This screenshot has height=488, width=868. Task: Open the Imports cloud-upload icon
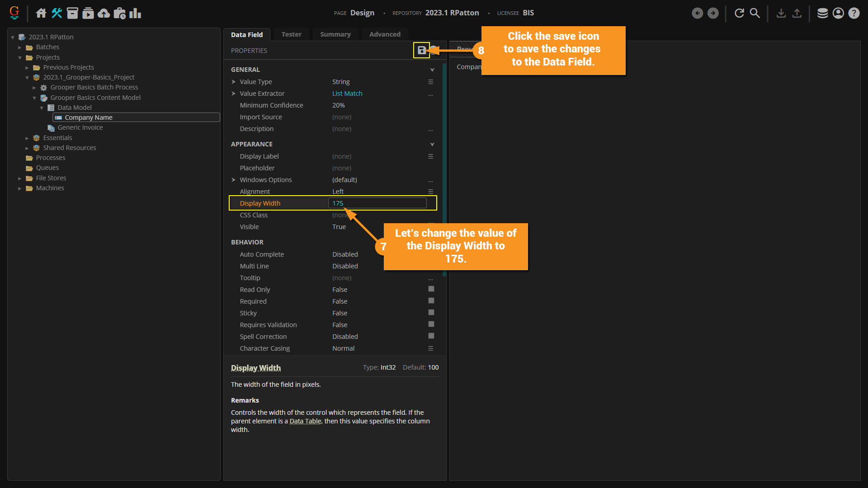point(104,13)
